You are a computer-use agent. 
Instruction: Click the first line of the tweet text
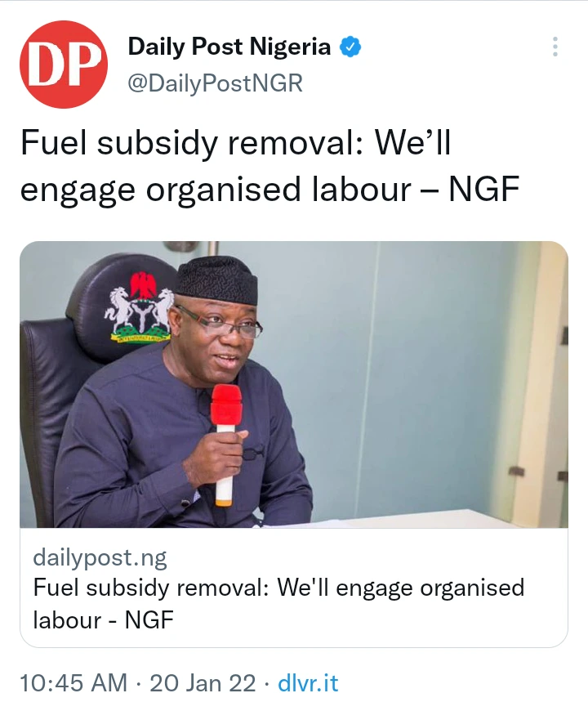(x=235, y=144)
